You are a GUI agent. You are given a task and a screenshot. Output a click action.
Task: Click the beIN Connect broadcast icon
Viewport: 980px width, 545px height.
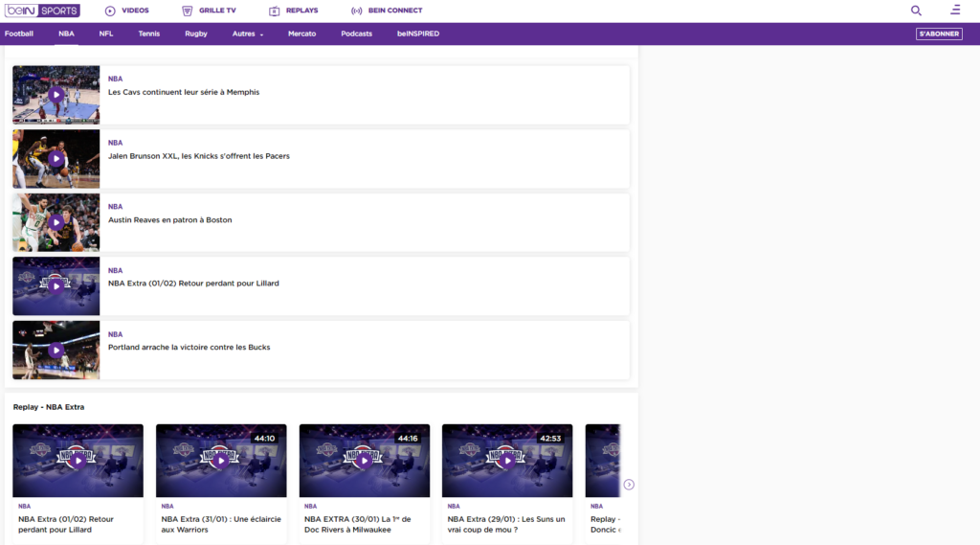tap(356, 11)
